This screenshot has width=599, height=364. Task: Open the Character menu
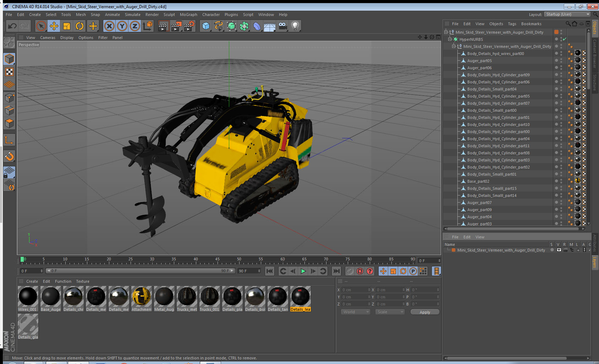(x=211, y=15)
